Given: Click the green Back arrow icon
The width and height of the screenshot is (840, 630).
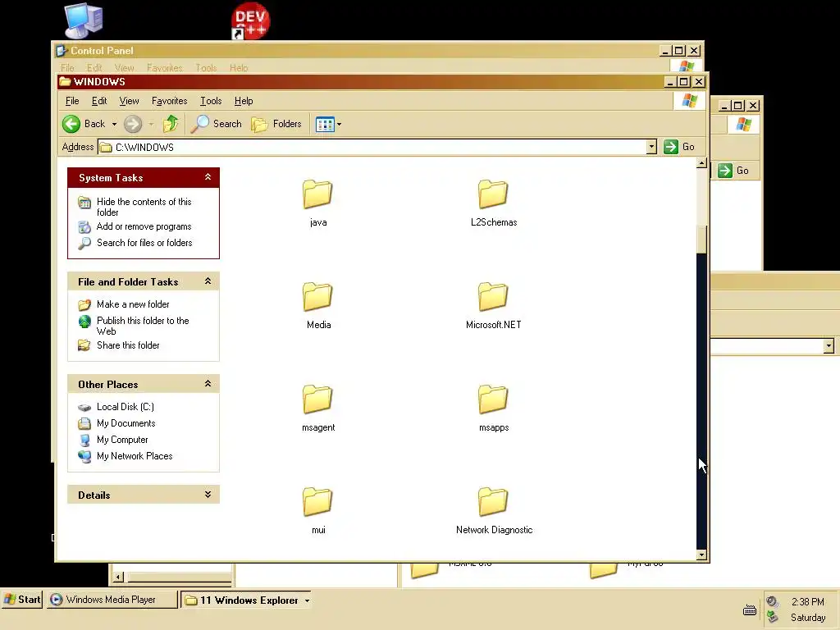Looking at the screenshot, I should tap(71, 124).
